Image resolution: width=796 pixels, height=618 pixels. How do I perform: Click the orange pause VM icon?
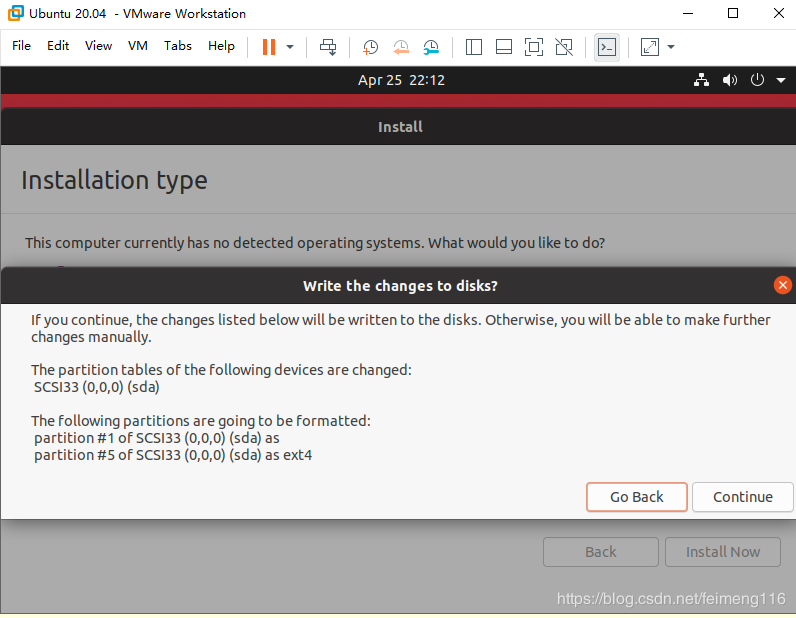click(x=268, y=47)
